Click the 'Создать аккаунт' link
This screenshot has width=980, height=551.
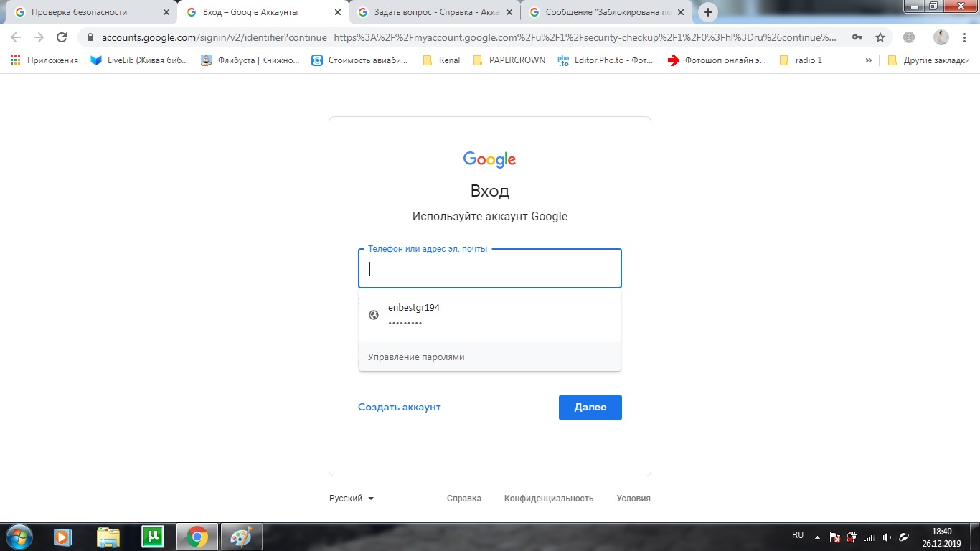400,407
